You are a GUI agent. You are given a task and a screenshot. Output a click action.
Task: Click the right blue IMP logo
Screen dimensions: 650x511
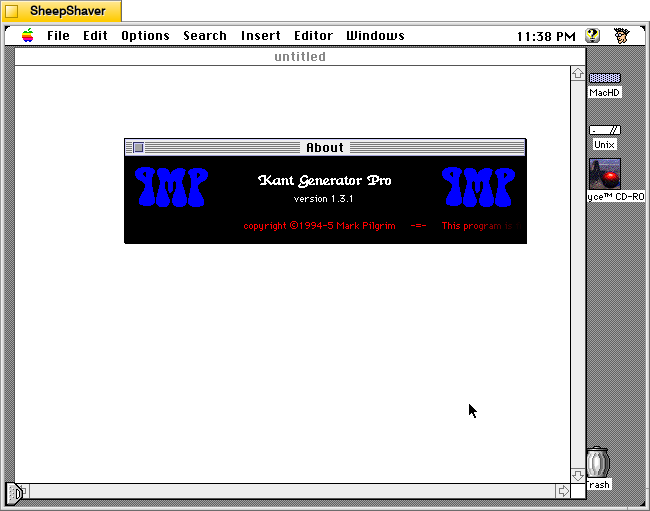coord(478,187)
